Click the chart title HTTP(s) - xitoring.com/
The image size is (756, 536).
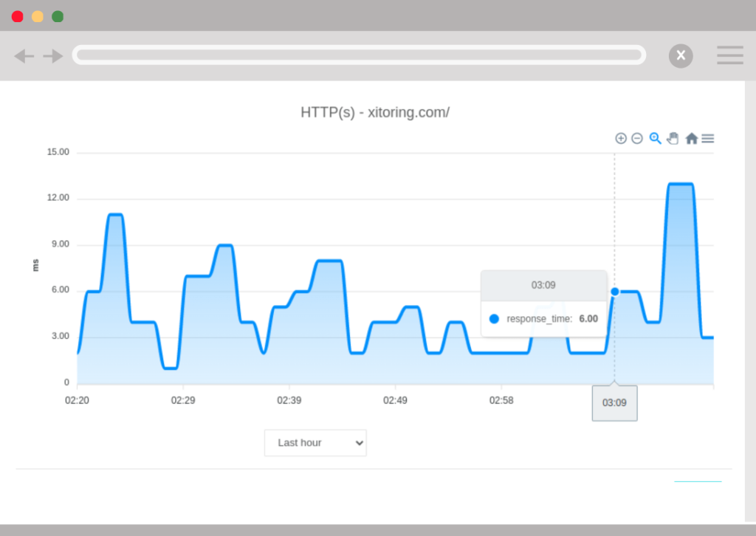[376, 111]
